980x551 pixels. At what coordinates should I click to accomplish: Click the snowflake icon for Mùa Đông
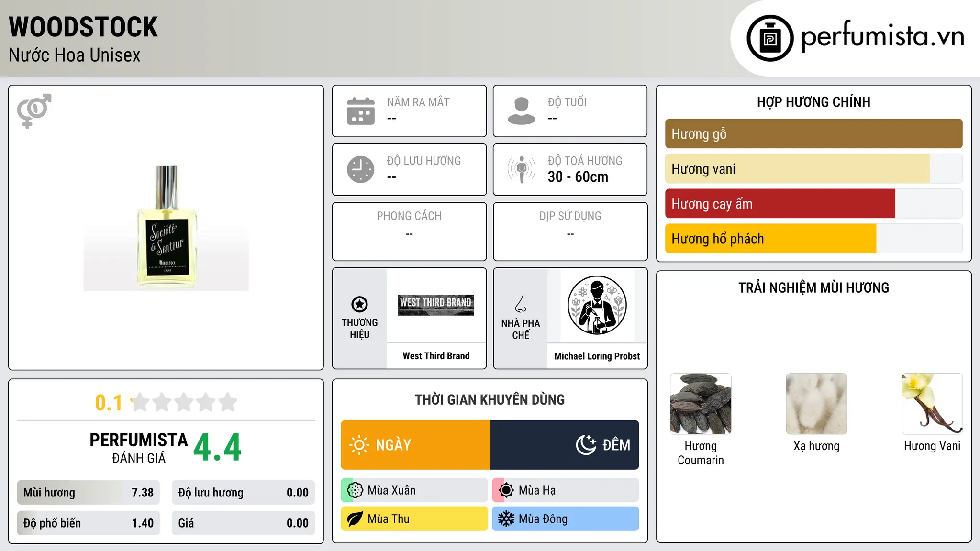tap(506, 519)
